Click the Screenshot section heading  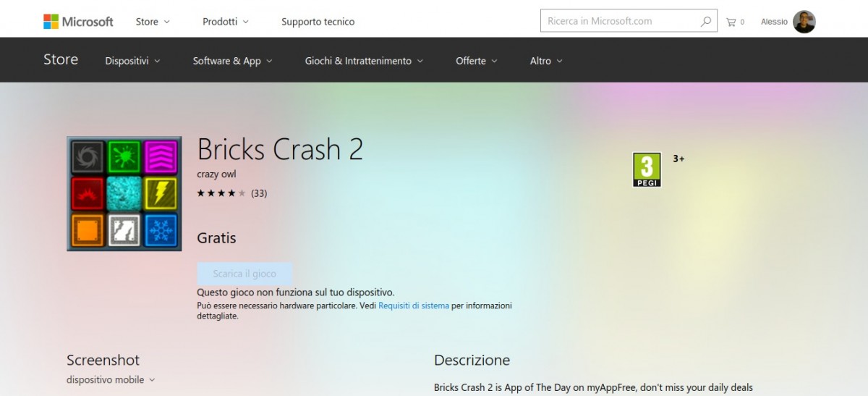[x=103, y=360]
